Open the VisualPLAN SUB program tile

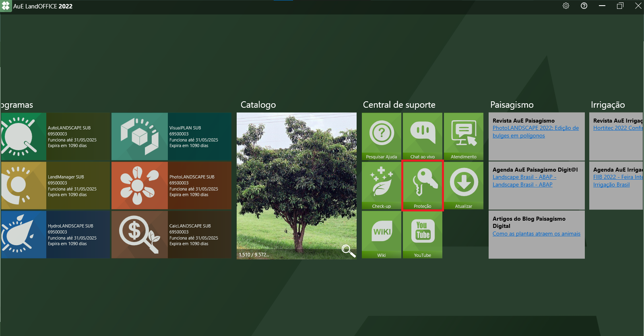pos(171,137)
